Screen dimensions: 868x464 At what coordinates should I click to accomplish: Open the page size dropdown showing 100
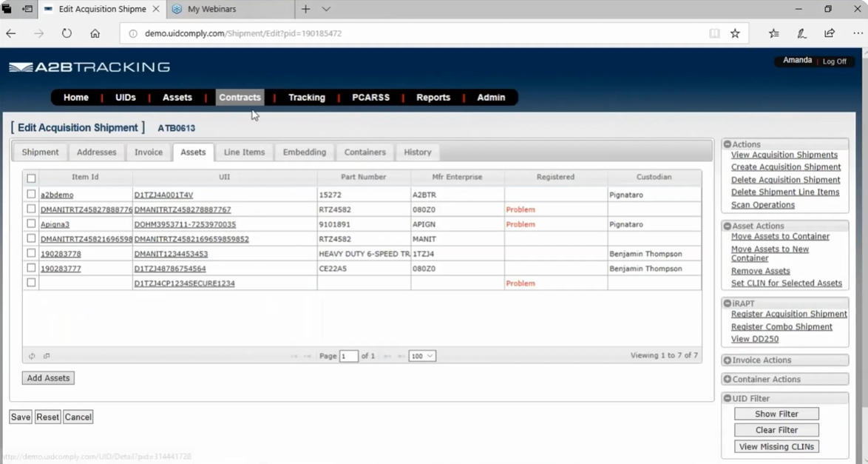[421, 356]
